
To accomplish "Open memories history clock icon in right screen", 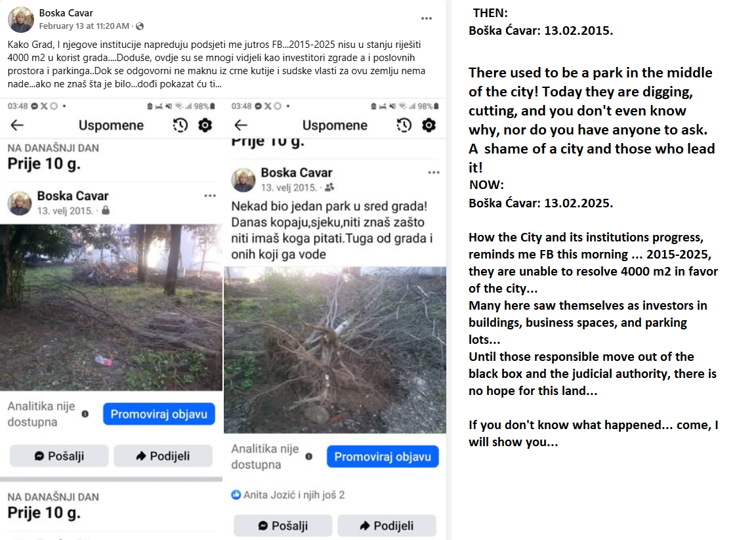I will coord(404,125).
